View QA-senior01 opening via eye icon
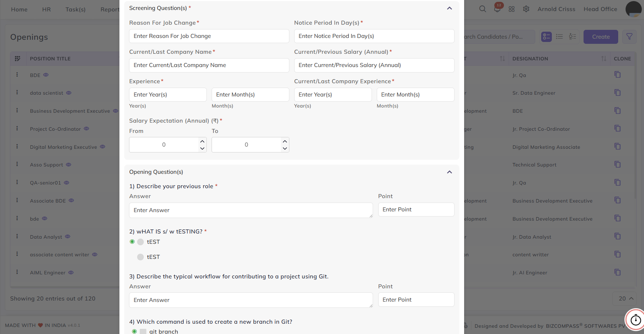This screenshot has width=644, height=334. tap(66, 183)
